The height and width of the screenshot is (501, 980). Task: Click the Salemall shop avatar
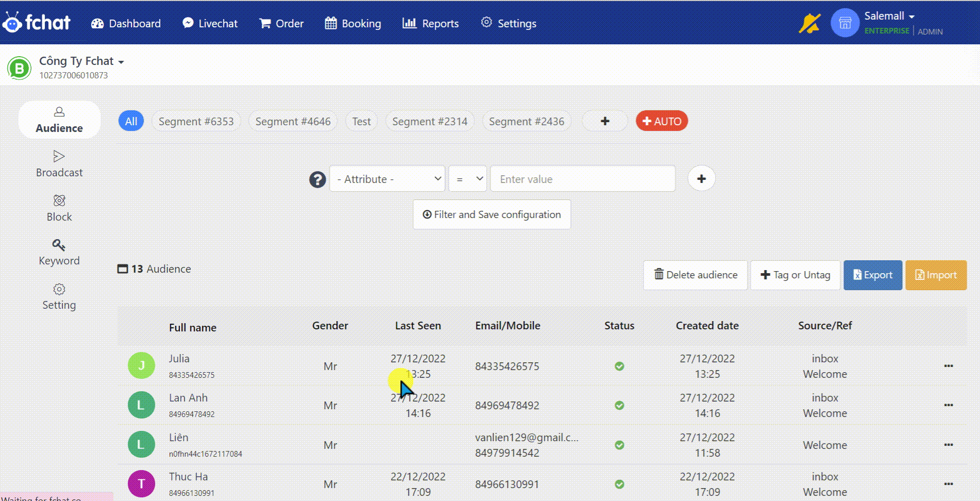pyautogui.click(x=845, y=23)
